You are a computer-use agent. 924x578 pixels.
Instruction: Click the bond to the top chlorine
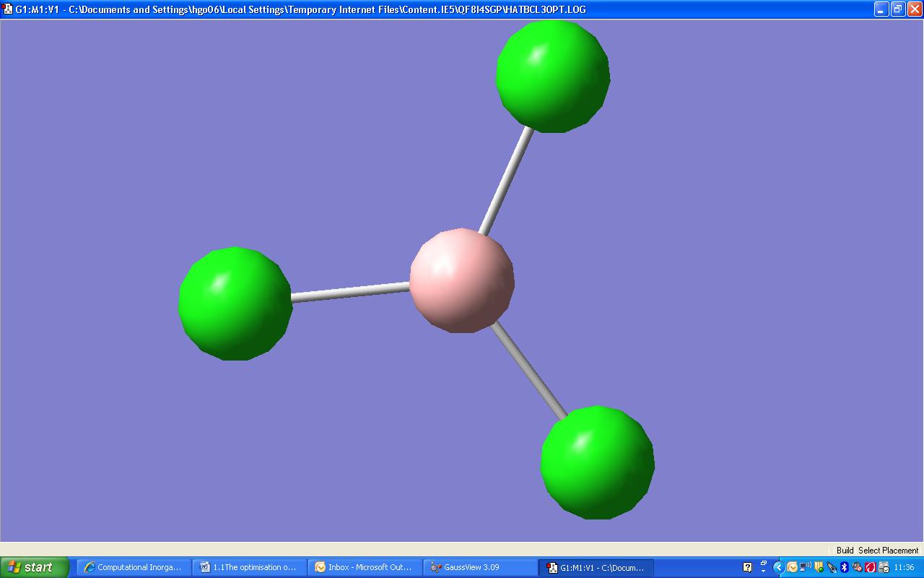coord(507,181)
